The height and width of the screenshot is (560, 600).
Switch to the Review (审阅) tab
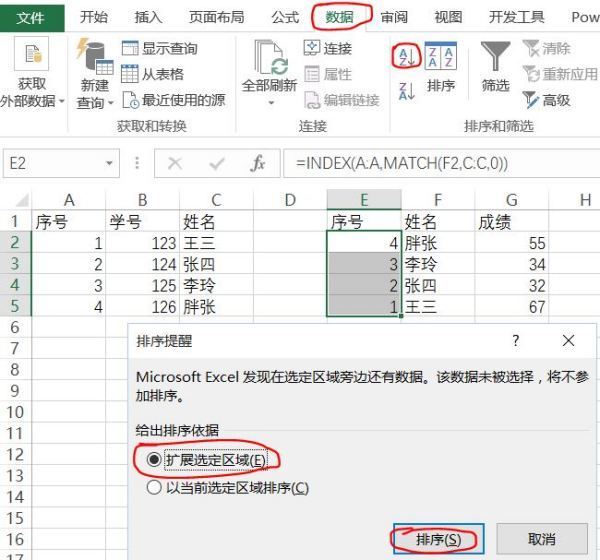pos(394,17)
